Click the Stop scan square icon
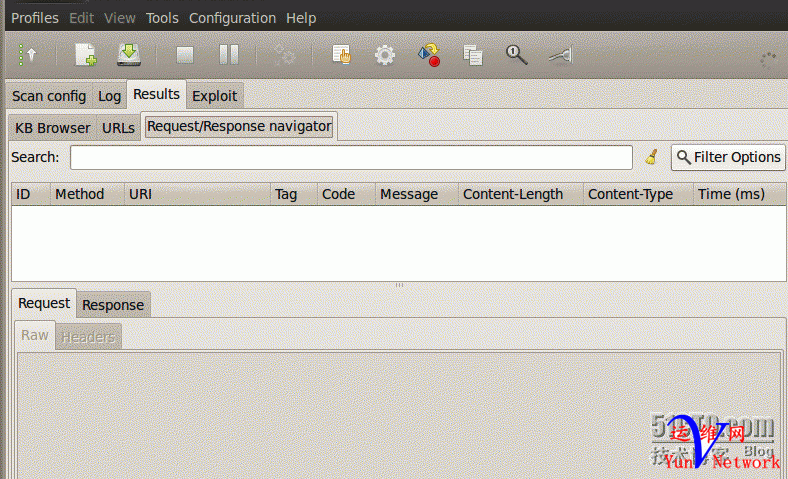Viewport: 788px width, 479px height. 185,55
